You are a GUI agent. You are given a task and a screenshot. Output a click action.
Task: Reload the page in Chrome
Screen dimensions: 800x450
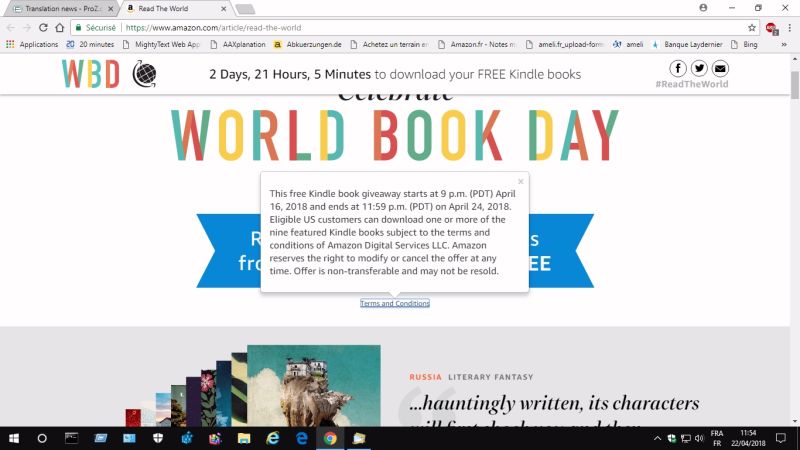coord(43,28)
